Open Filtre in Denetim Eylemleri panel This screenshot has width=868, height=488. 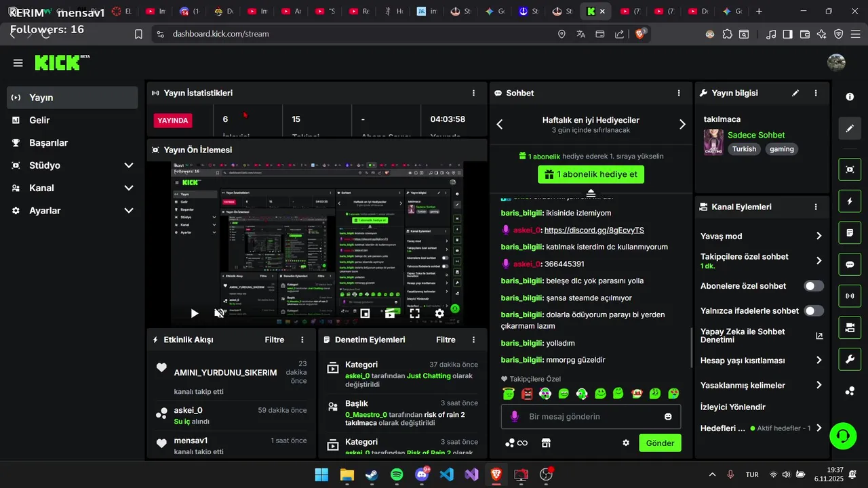click(446, 340)
